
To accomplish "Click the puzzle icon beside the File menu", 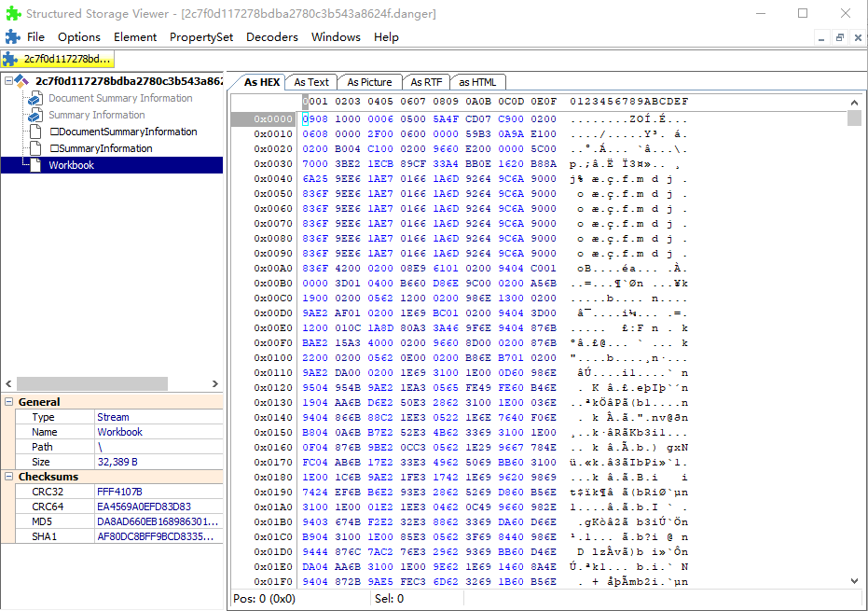I will pyautogui.click(x=12, y=37).
